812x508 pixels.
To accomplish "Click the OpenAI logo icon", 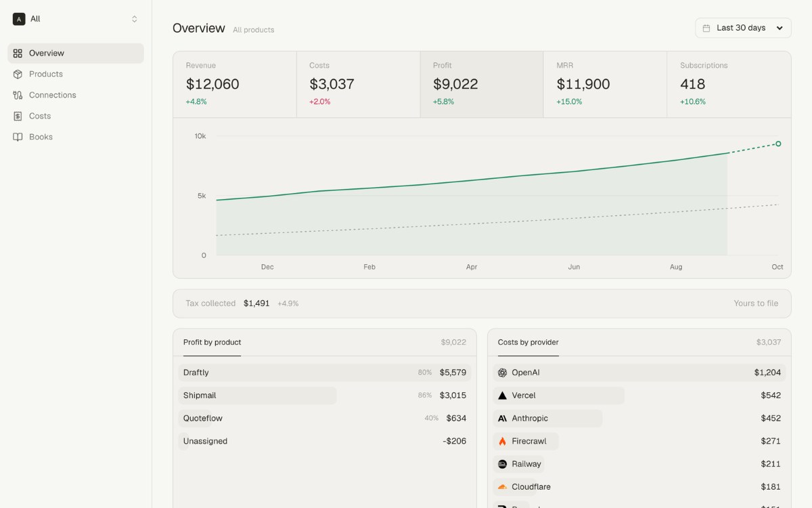I will click(x=502, y=373).
